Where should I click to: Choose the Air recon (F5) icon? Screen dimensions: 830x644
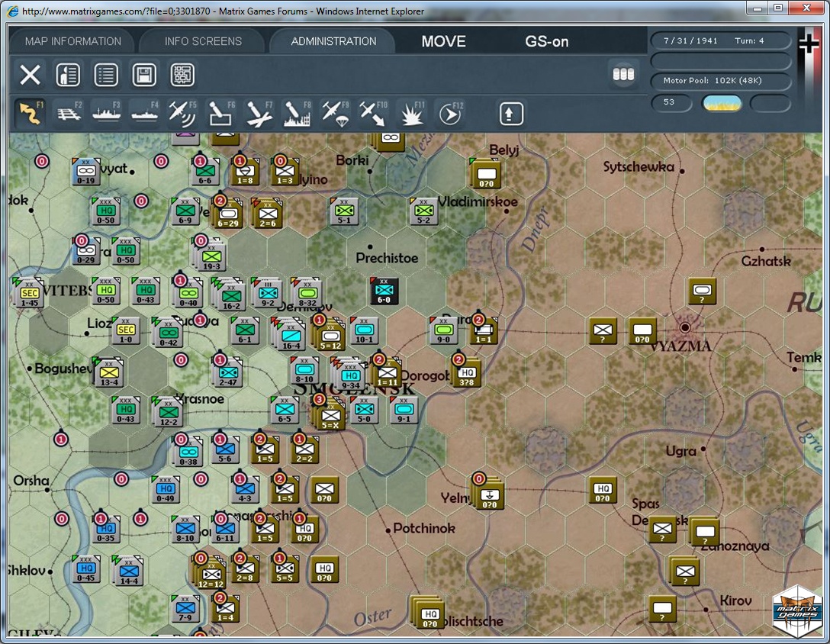182,114
